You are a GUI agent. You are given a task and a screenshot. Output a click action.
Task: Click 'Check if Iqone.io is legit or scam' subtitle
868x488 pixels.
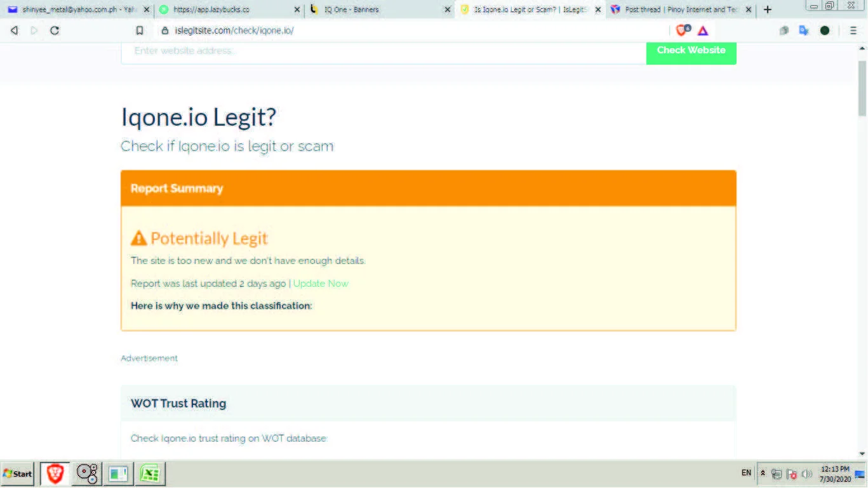pos(227,147)
